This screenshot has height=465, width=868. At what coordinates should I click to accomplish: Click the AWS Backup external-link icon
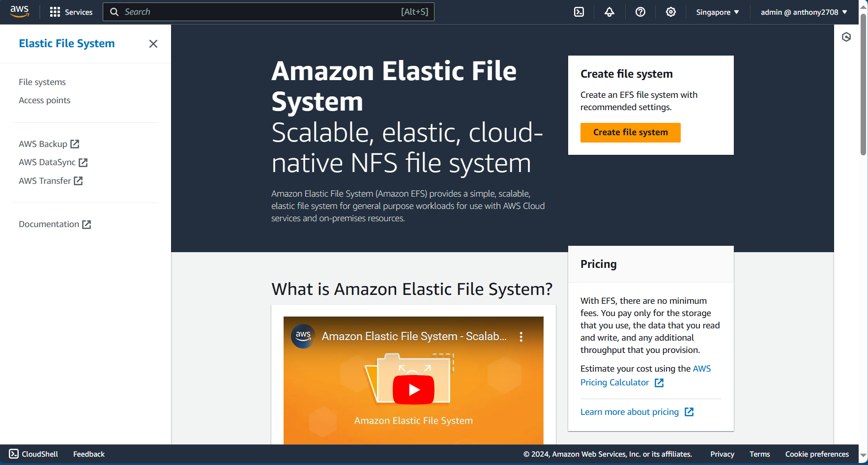pyautogui.click(x=75, y=144)
